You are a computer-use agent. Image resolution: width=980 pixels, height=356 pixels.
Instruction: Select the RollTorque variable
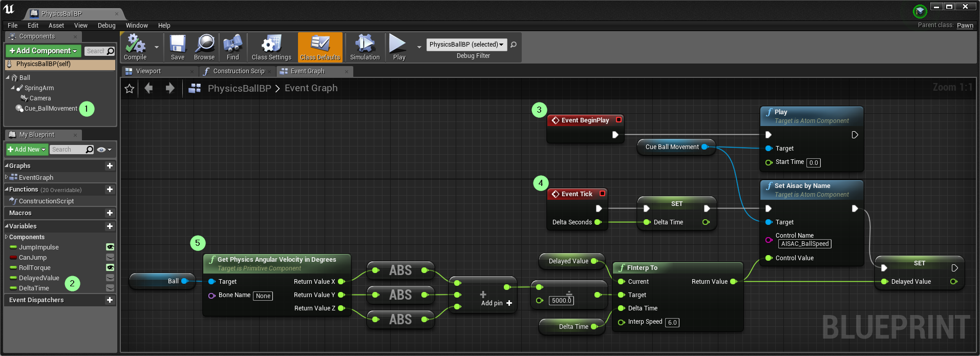coord(35,268)
